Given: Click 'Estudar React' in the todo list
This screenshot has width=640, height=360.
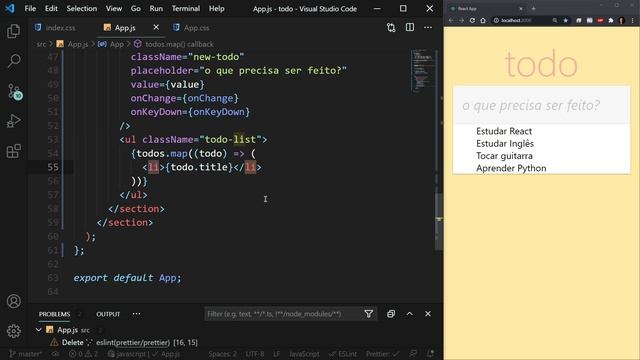Looking at the screenshot, I should [x=504, y=131].
